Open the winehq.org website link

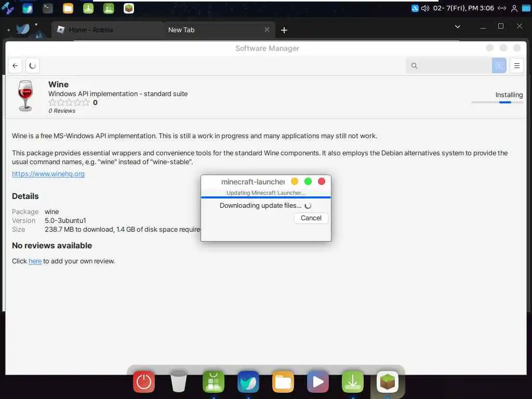48,174
